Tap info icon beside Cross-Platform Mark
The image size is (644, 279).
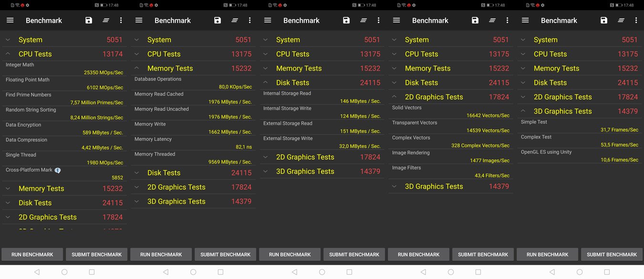tap(58, 170)
